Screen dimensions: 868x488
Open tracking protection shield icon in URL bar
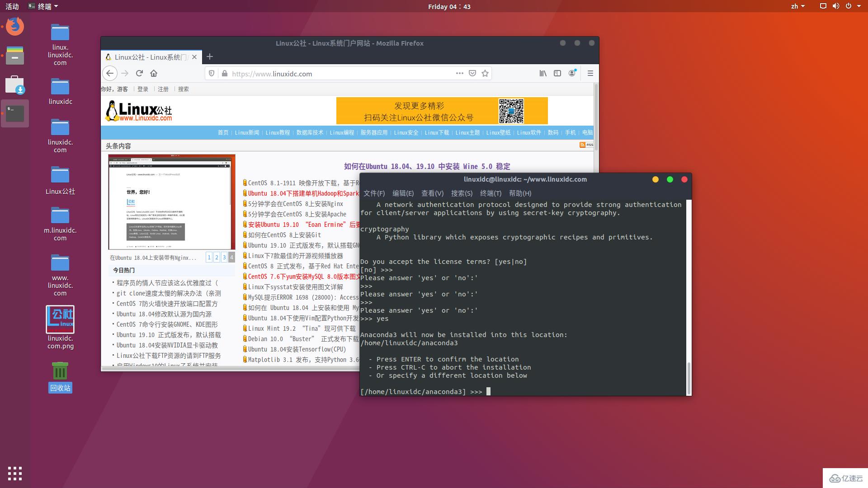[x=212, y=73]
